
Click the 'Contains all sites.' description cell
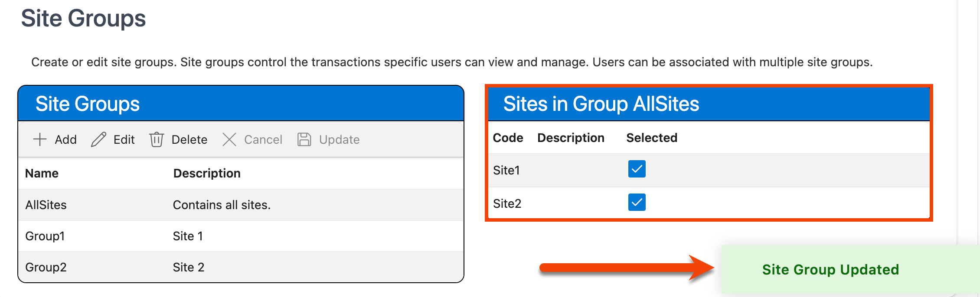[222, 205]
